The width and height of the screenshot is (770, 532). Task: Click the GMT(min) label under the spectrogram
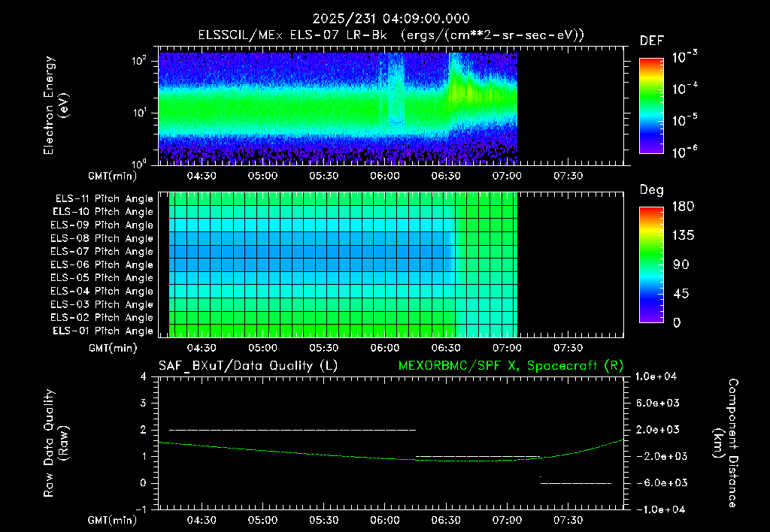(113, 176)
